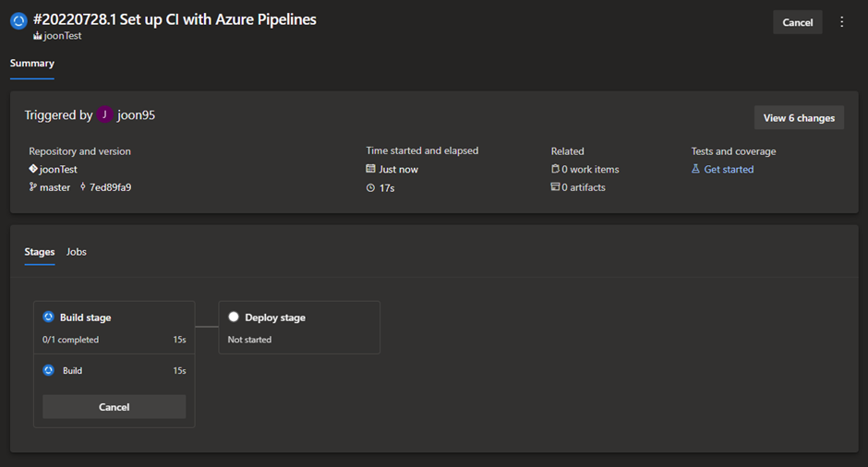
Task: Open the more actions vertical ellipsis menu
Action: click(x=841, y=22)
